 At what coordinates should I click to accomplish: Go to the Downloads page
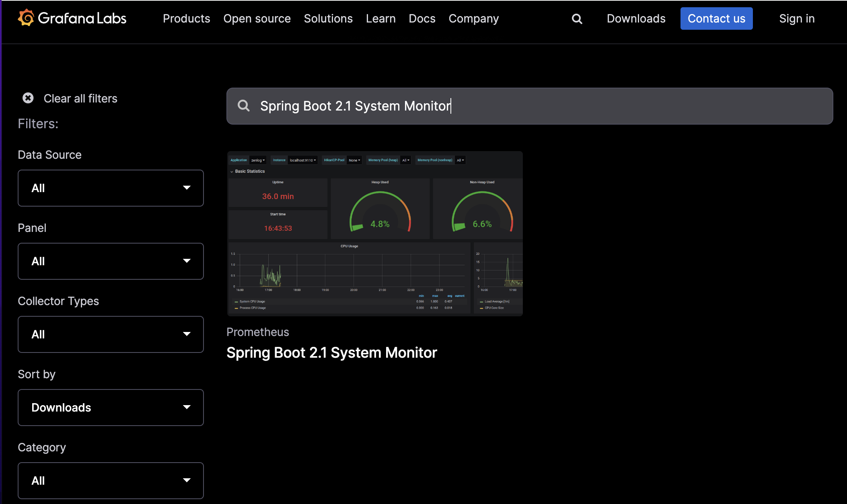(636, 18)
